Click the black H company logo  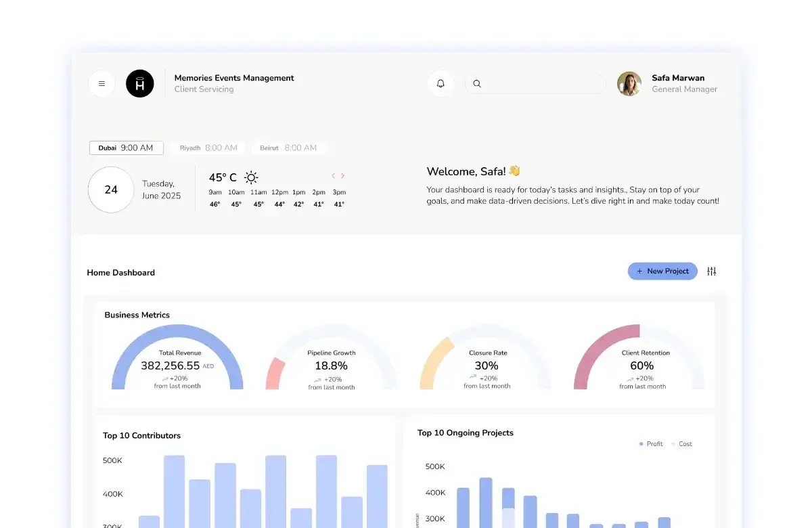click(x=140, y=84)
